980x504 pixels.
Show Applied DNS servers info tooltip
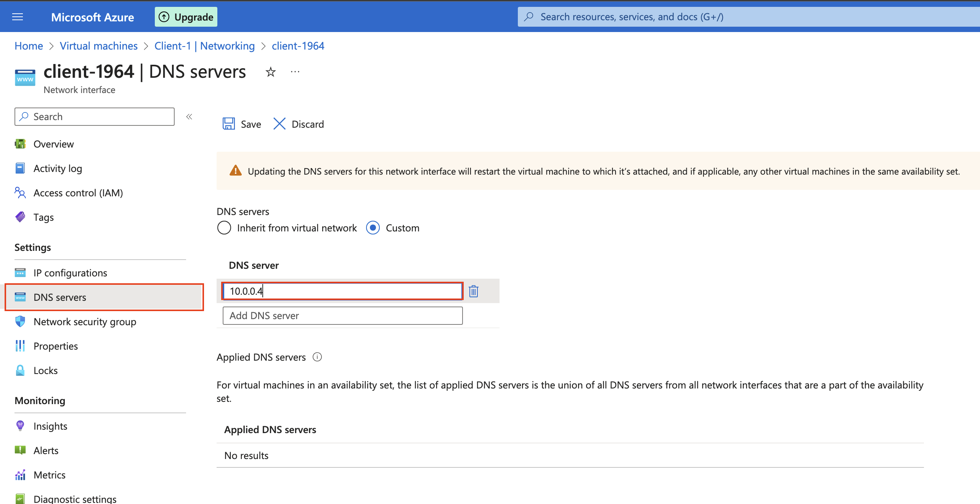317,357
